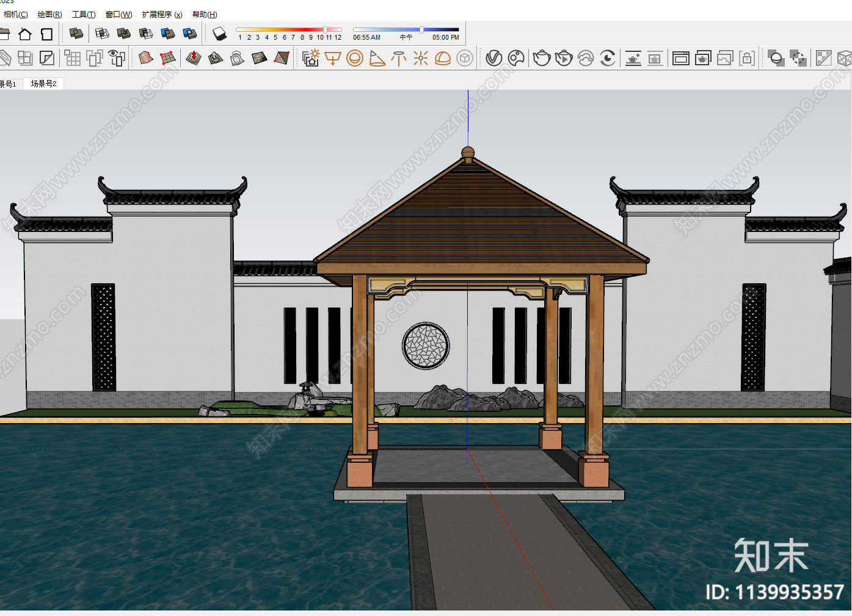The height and width of the screenshot is (616, 852).
Task: Click the 06:55 AM sunrise time label
Action: (x=366, y=38)
